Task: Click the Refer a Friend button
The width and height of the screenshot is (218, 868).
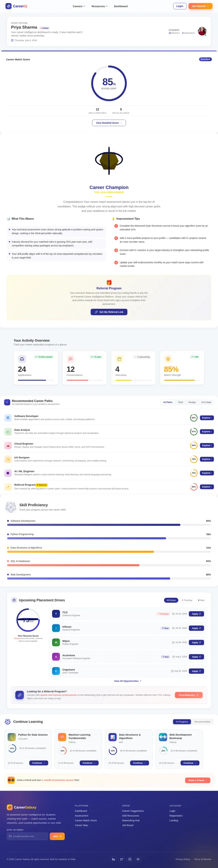Action: point(198,780)
